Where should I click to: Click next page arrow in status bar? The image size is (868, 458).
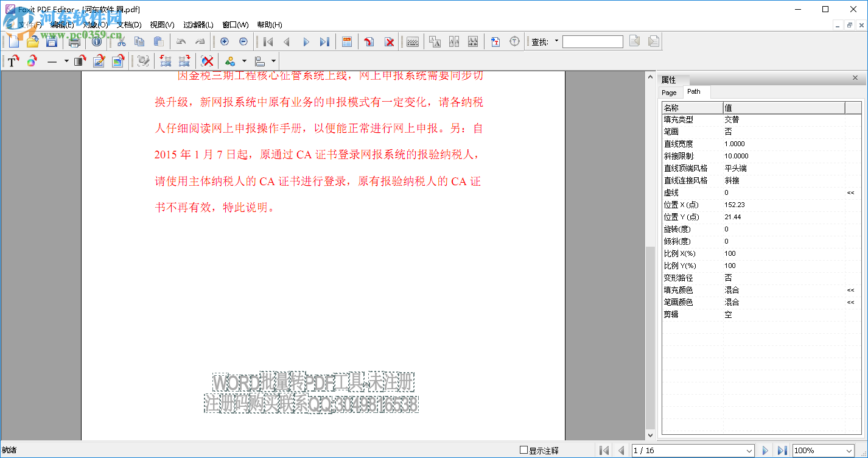coord(765,450)
